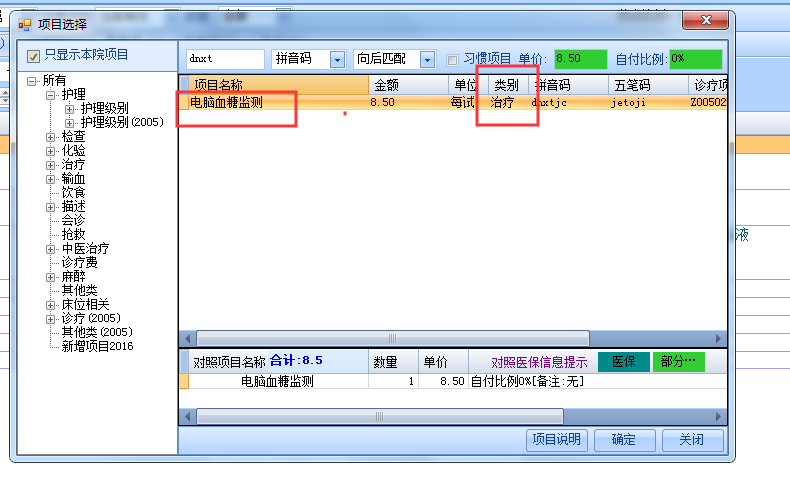Click the lower grid scrollbar thumb

(x=379, y=416)
